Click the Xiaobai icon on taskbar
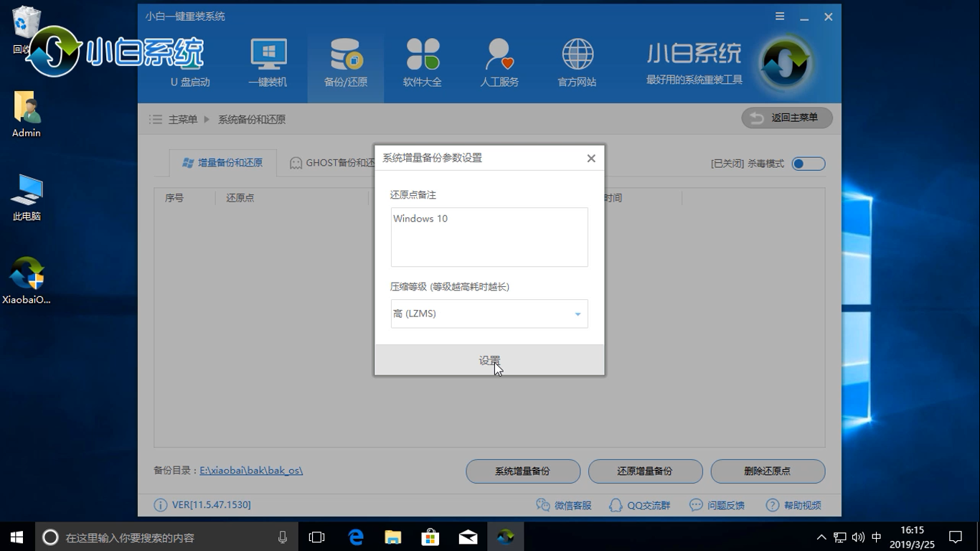This screenshot has height=551, width=980. pos(505,536)
